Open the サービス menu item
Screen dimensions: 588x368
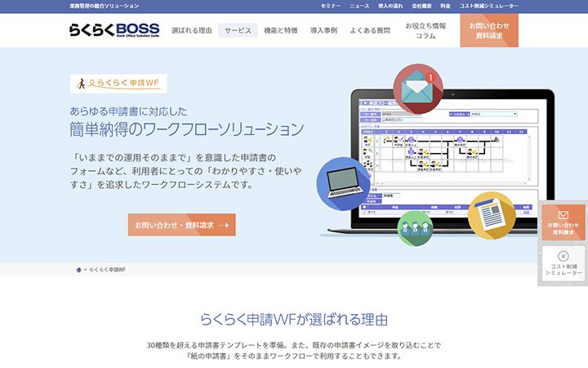(238, 30)
